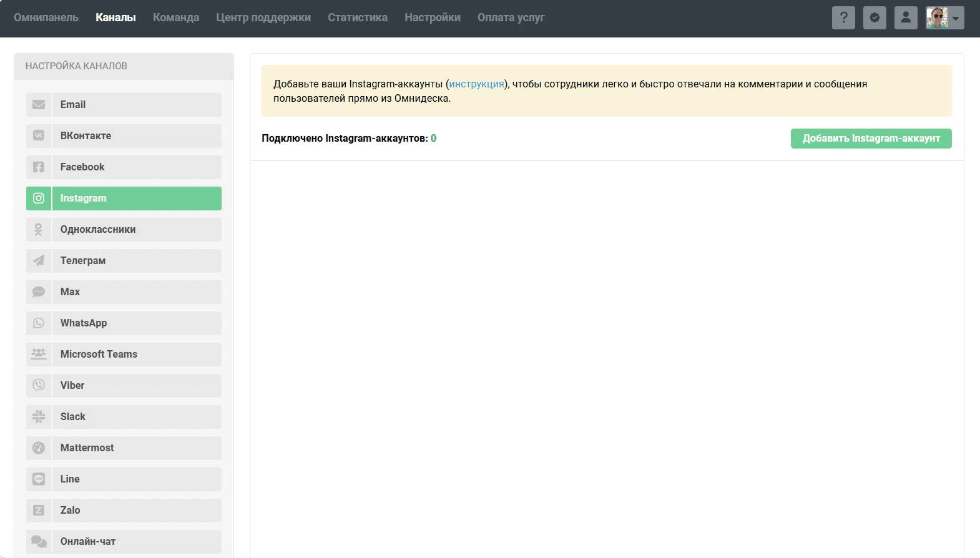Screen dimensions: 980x558
Task: Open Настройки in the top navigation
Action: point(433,17)
